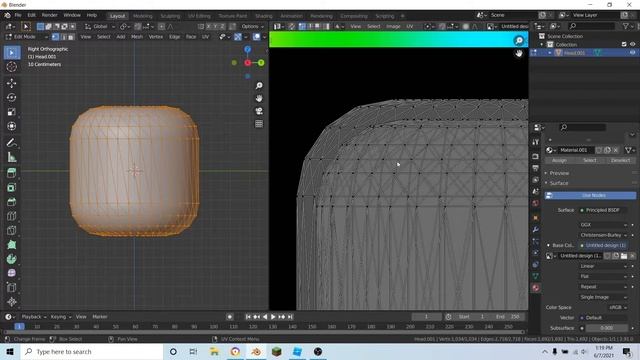Open the Vertex menu in viewport header
The height and width of the screenshot is (360, 640).
(x=156, y=37)
